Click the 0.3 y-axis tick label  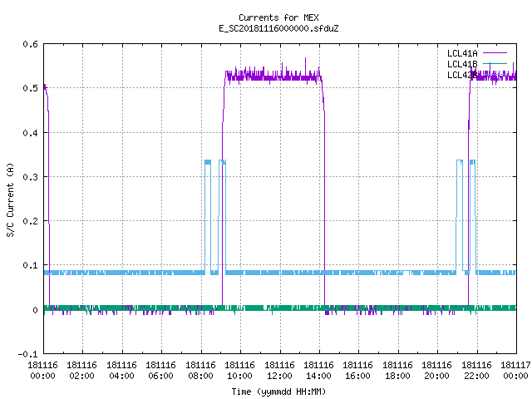click(30, 177)
